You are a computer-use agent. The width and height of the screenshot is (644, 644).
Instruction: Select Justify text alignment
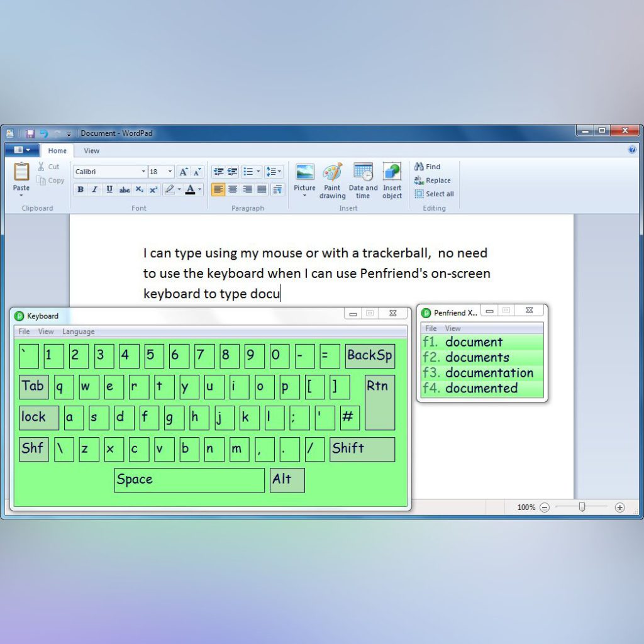point(262,189)
